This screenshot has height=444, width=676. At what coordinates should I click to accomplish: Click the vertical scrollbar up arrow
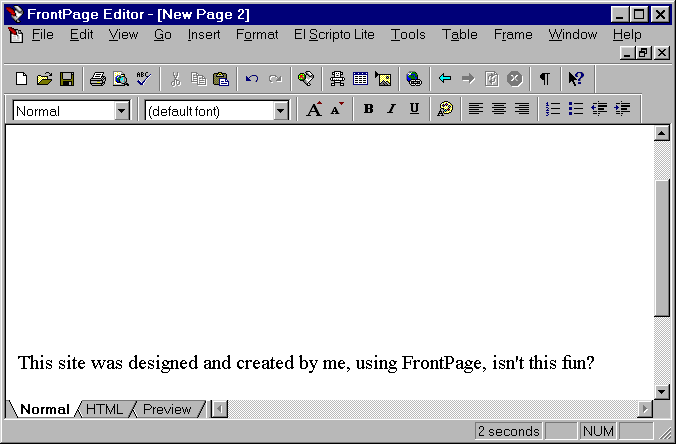661,133
